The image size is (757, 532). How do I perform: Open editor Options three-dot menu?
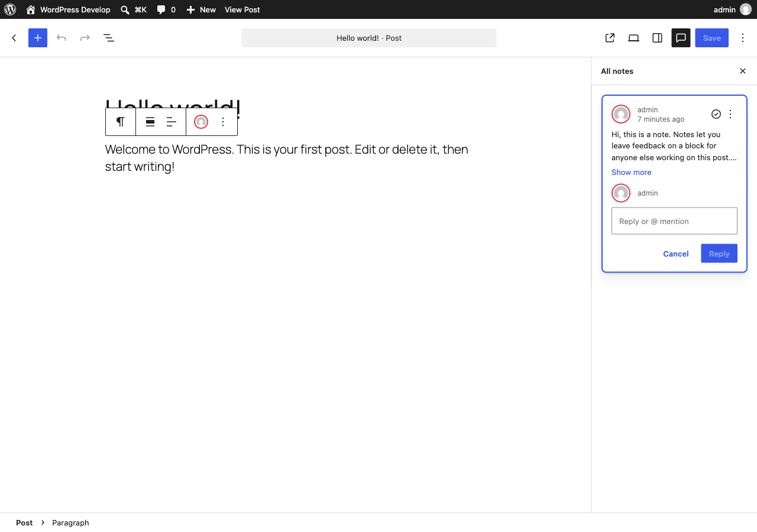[x=743, y=38]
